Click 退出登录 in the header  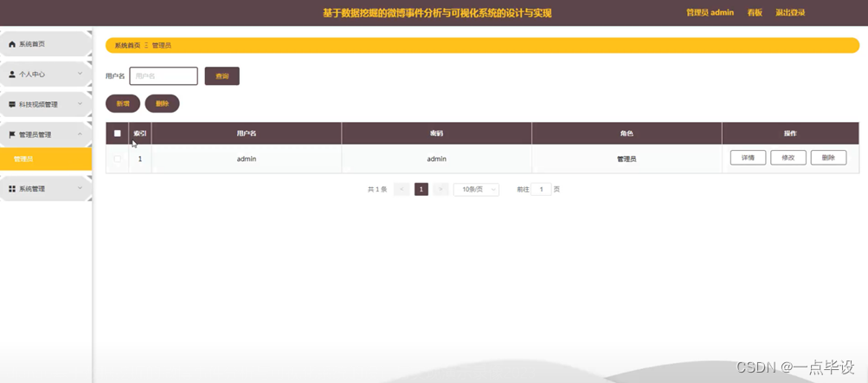[x=790, y=13]
